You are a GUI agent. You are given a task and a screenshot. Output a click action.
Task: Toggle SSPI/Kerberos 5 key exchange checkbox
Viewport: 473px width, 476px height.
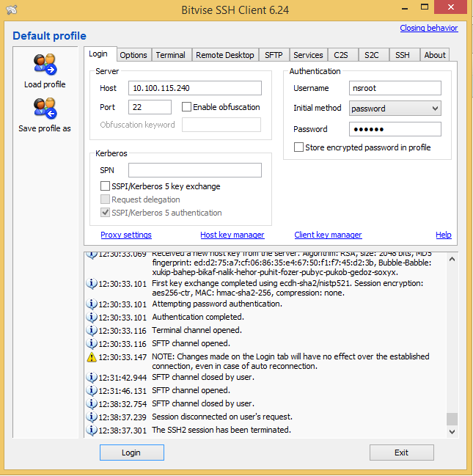point(106,186)
